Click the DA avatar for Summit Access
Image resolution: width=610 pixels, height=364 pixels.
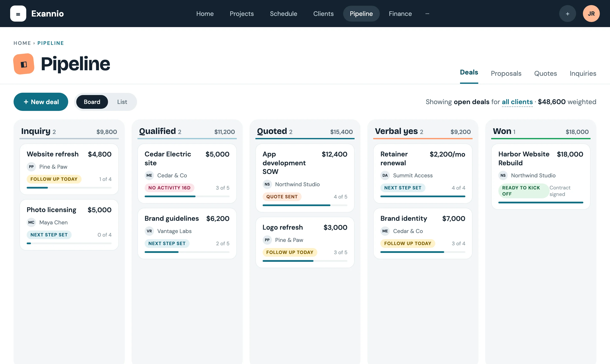pyautogui.click(x=385, y=176)
